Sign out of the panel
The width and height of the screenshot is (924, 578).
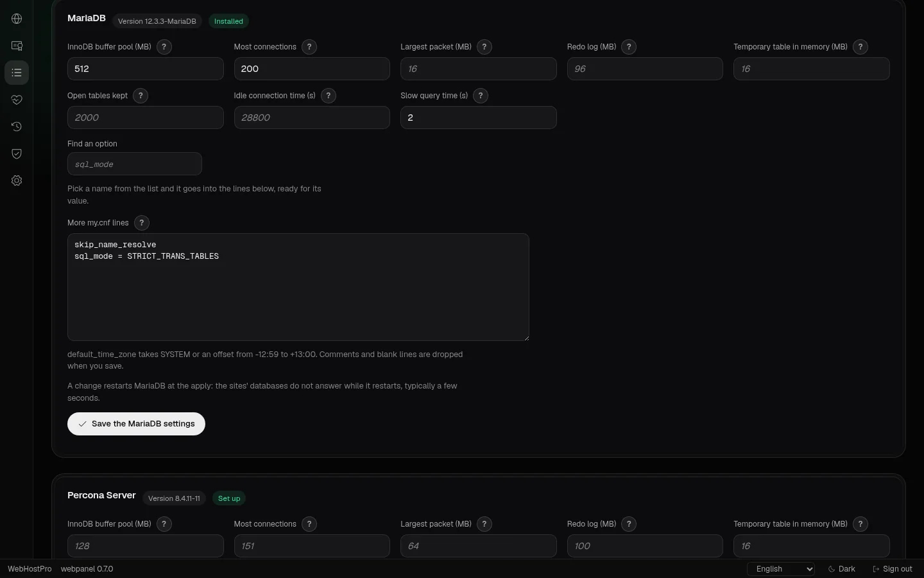(893, 569)
